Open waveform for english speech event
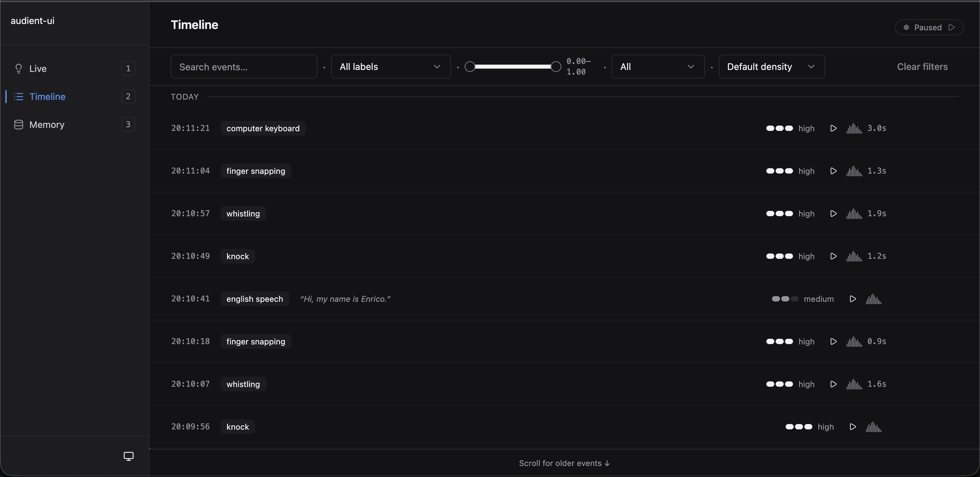980x477 pixels. (873, 299)
